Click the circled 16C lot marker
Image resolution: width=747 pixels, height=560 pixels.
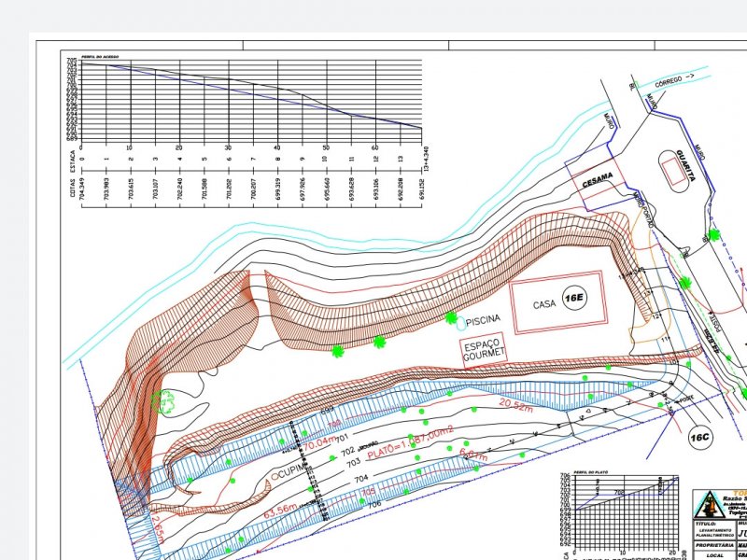pyautogui.click(x=700, y=438)
